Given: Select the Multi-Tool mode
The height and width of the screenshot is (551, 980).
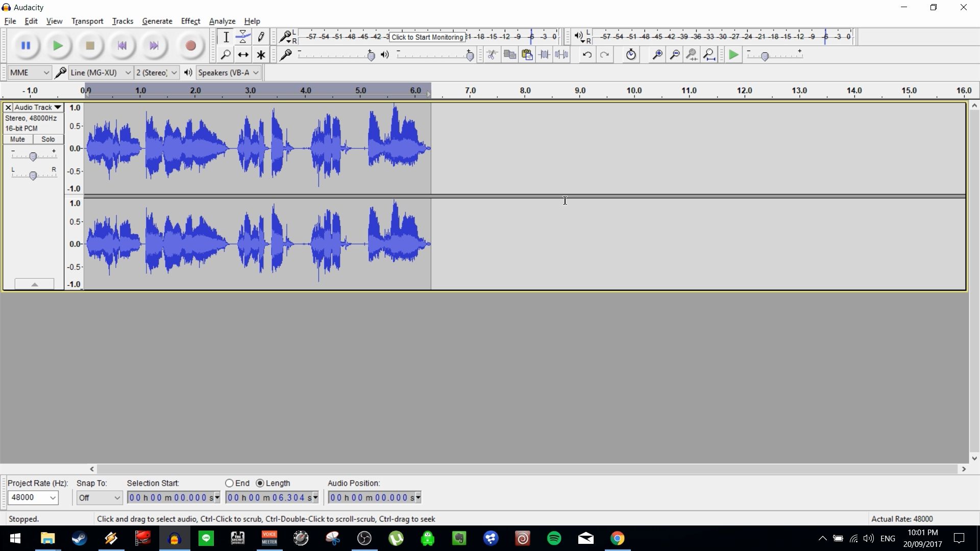Looking at the screenshot, I should (261, 55).
